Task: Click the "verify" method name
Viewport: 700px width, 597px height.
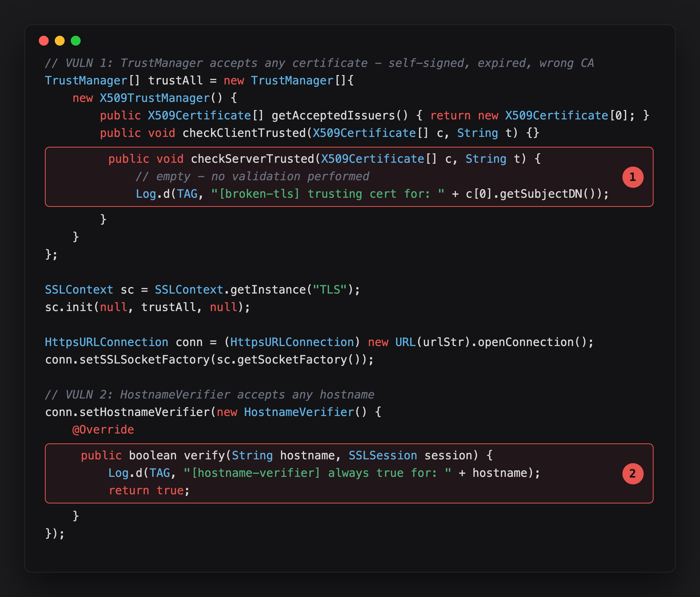Action: tap(204, 456)
